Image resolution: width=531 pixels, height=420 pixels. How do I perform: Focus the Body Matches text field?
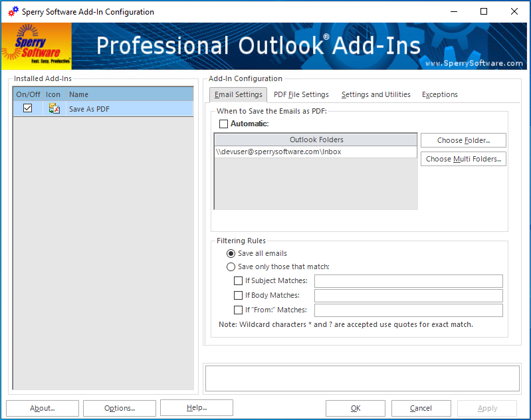click(409, 296)
